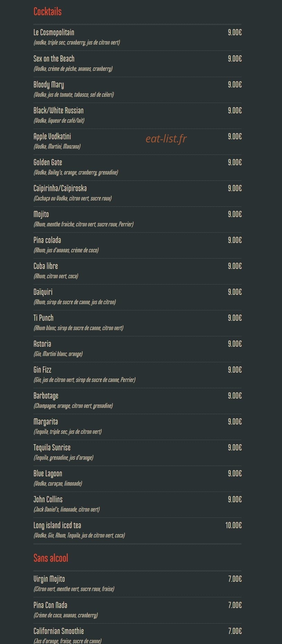
Task: Click the Ti Punch entry
Action: point(44,318)
